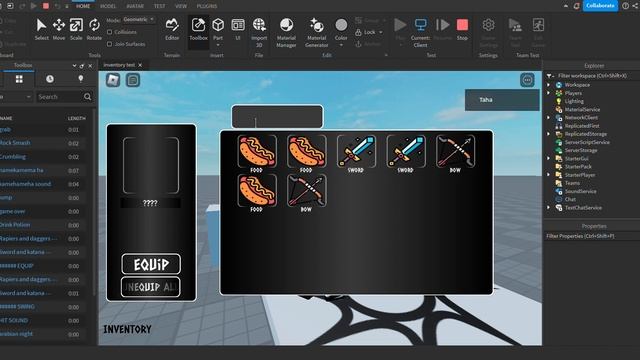Click the Toolbox search field
The height and width of the screenshot is (360, 640).
click(x=60, y=97)
